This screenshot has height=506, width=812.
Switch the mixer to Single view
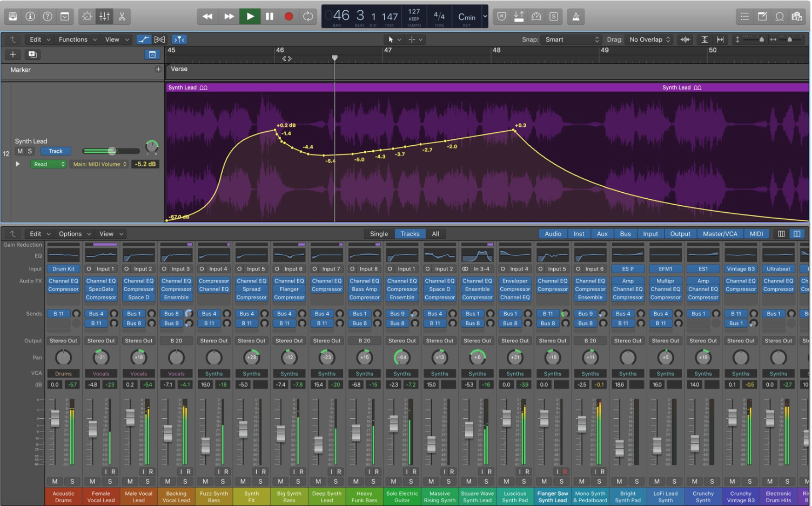coord(378,233)
